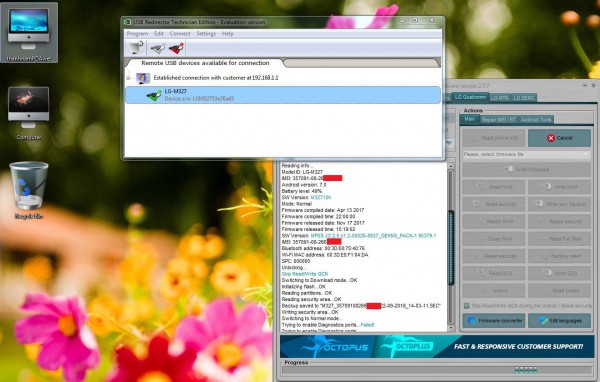Click the Dump RAM button
Viewport: 600px width, 382px height.
(x=494, y=238)
